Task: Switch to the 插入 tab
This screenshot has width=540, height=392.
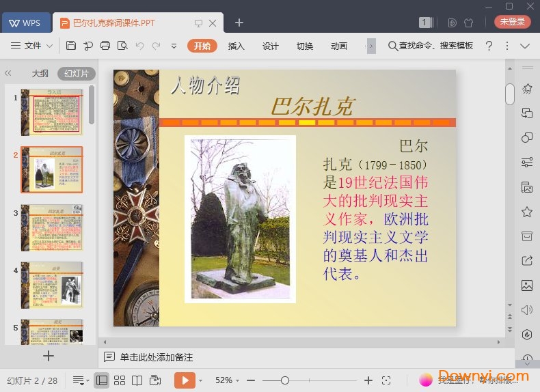Action: point(237,46)
